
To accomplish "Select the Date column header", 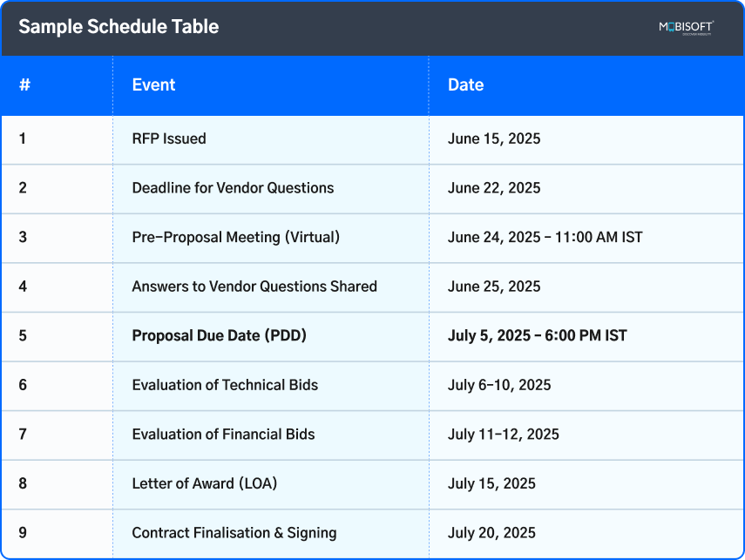I will point(465,84).
